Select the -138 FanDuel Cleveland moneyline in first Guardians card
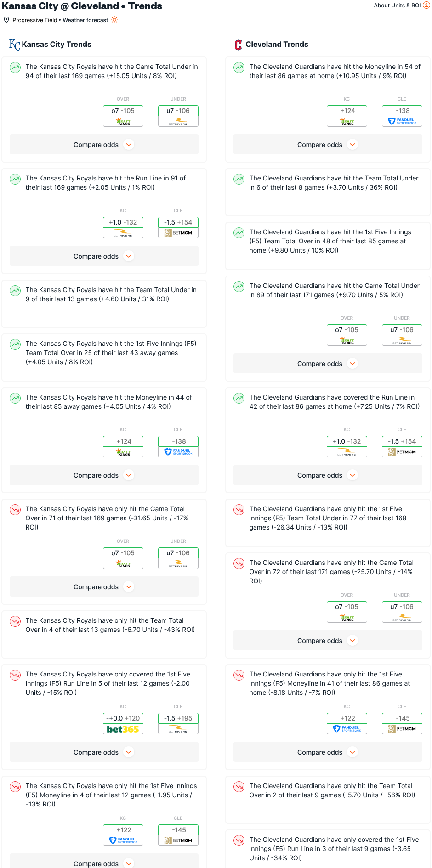This screenshot has height=868, width=432. tap(402, 116)
